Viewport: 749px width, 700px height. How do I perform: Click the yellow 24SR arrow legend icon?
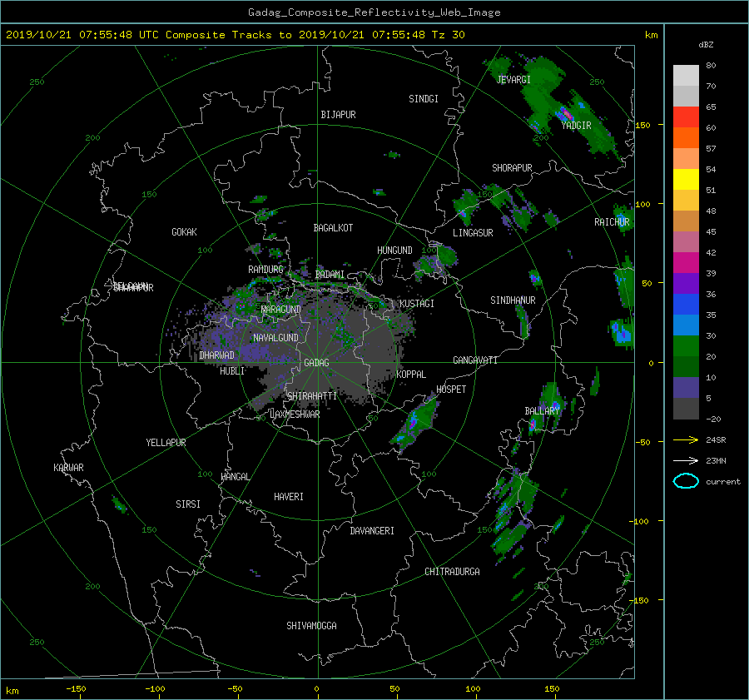pyautogui.click(x=686, y=439)
